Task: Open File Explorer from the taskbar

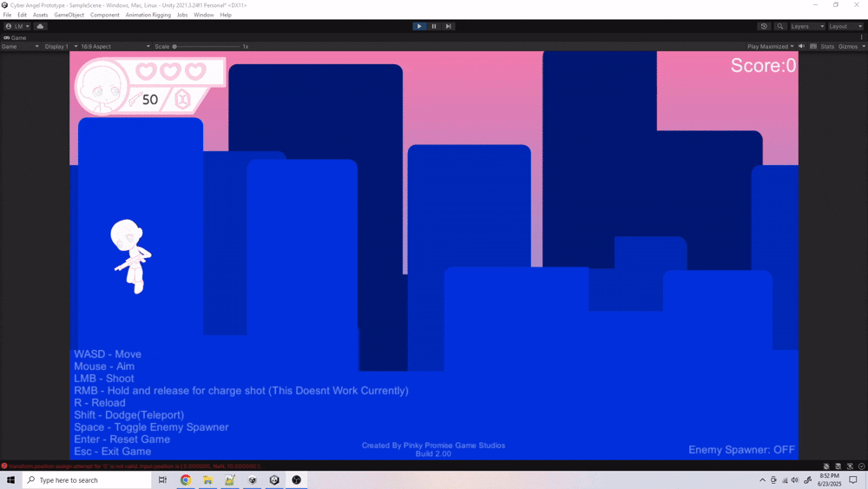Action: 207,480
